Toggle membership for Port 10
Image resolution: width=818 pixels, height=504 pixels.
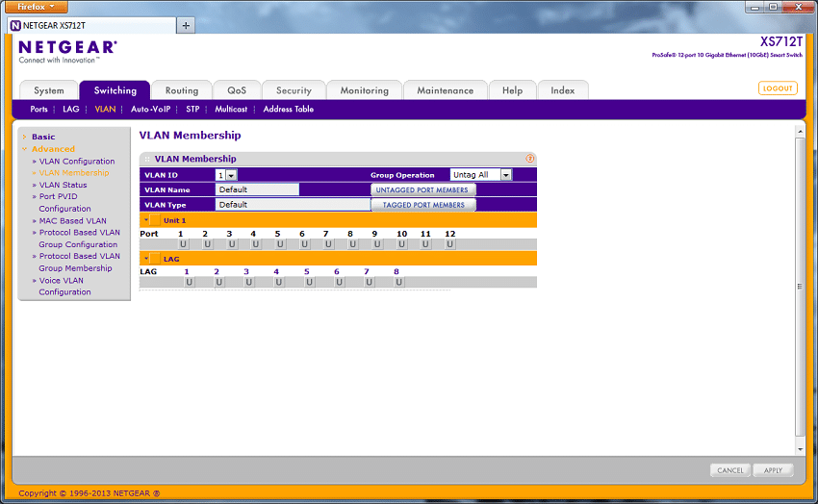pos(401,244)
